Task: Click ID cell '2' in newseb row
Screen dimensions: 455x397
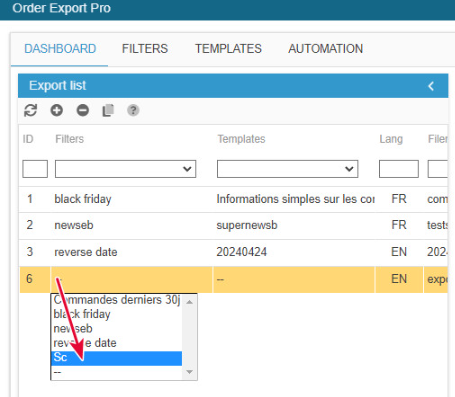Action: pyautogui.click(x=35, y=225)
